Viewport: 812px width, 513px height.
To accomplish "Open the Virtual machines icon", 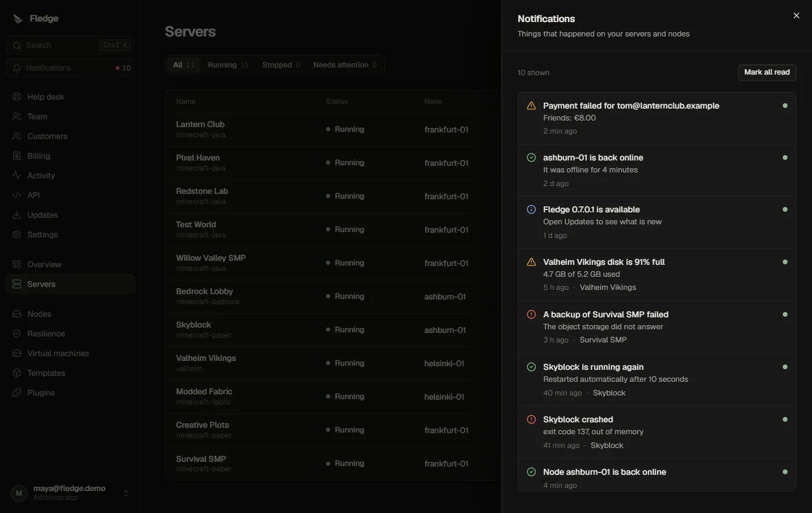I will point(17,353).
